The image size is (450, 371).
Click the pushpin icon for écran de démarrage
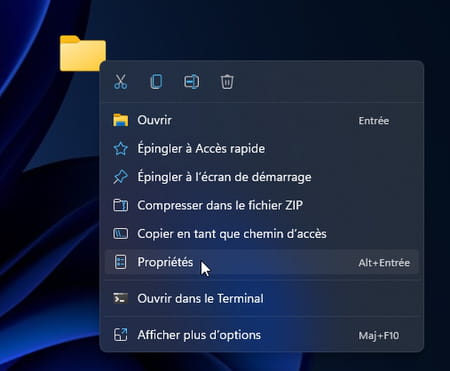pyautogui.click(x=120, y=177)
